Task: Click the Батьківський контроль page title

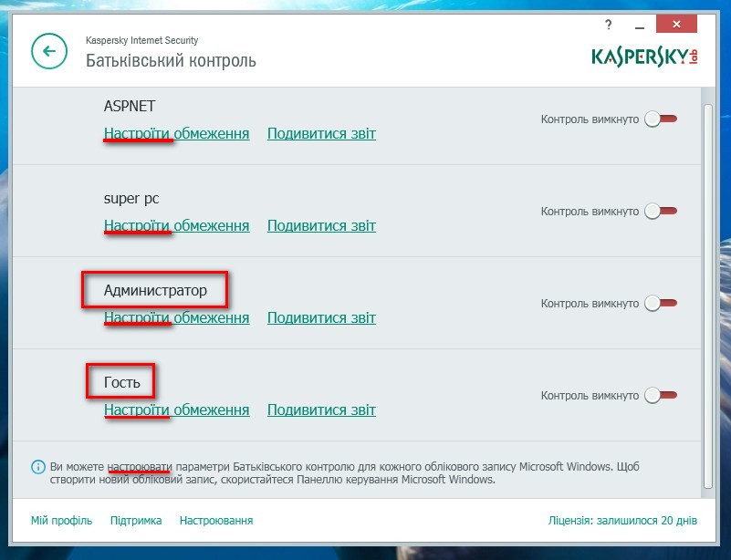Action: click(171, 61)
